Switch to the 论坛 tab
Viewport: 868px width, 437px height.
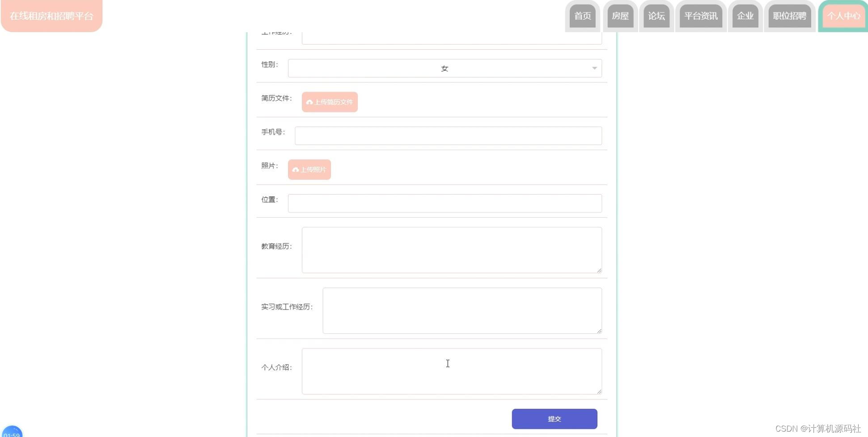click(656, 16)
